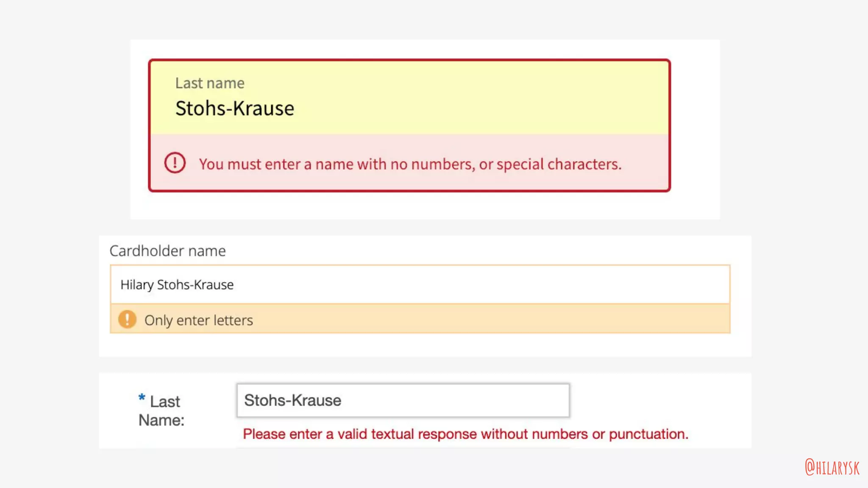Click the small "Last name" label in the yellow field

pyautogui.click(x=210, y=83)
